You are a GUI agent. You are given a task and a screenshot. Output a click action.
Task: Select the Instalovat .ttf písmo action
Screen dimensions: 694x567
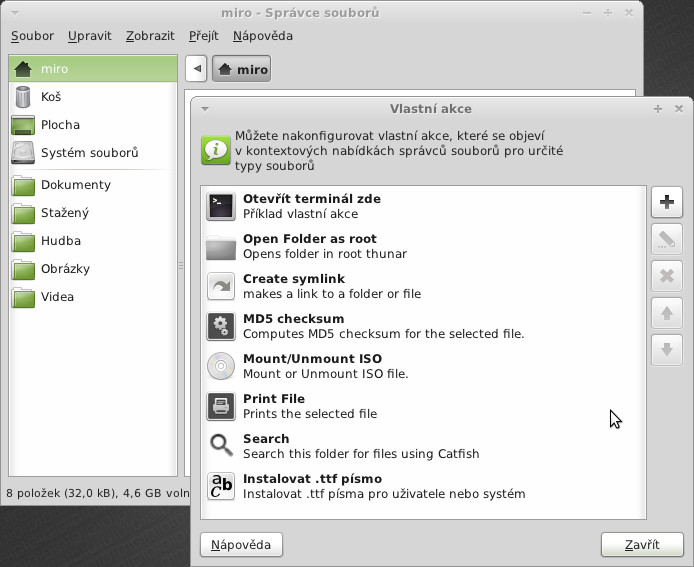coord(423,486)
